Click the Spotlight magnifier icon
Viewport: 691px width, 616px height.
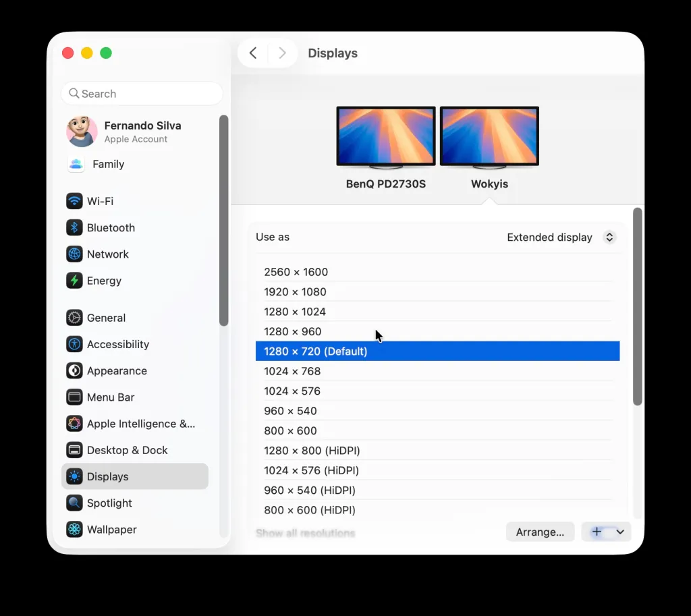click(74, 503)
